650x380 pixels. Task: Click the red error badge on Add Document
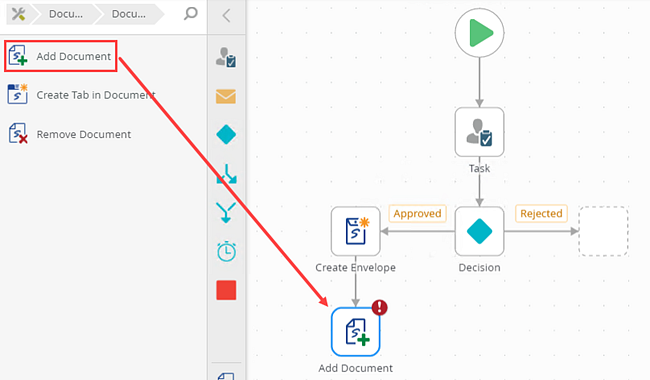[x=379, y=307]
